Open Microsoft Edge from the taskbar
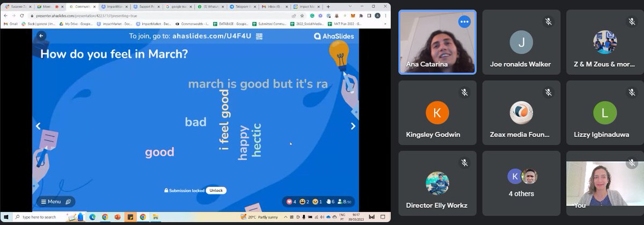This screenshot has width=644, height=225. [92, 217]
